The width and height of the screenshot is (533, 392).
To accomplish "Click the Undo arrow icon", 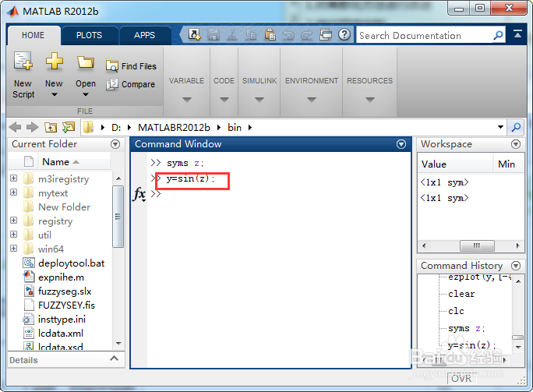I will pyautogui.click(x=288, y=34).
